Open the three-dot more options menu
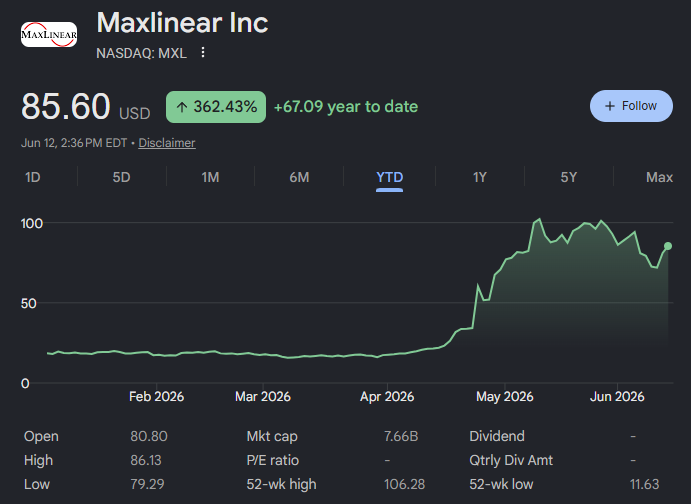 coord(203,52)
